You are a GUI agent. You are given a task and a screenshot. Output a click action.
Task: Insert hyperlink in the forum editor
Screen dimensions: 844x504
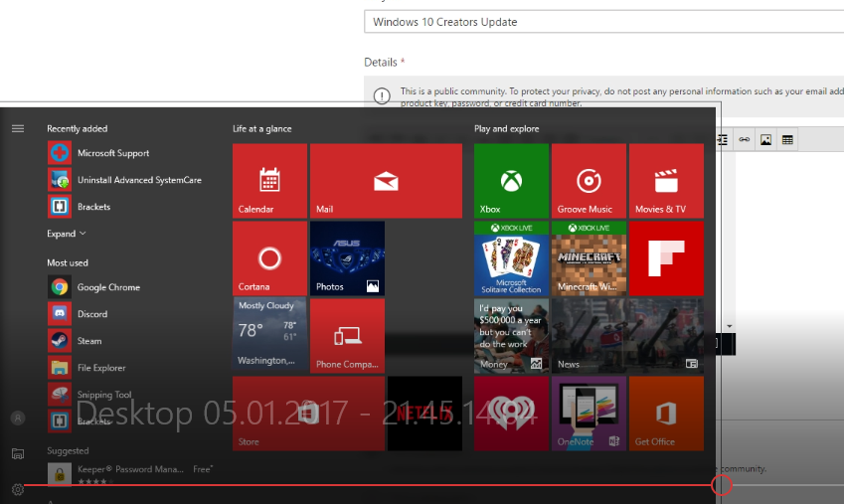744,140
